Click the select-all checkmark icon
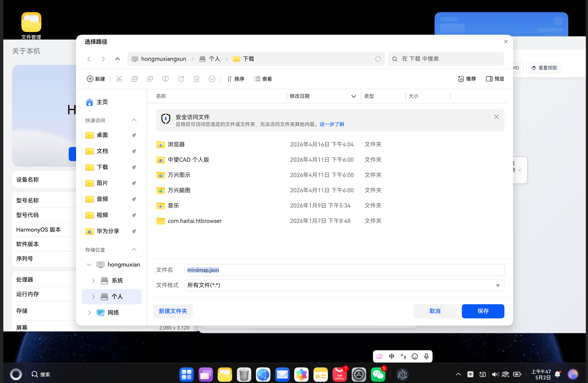Screen dimensions: 588x383 [212, 79]
